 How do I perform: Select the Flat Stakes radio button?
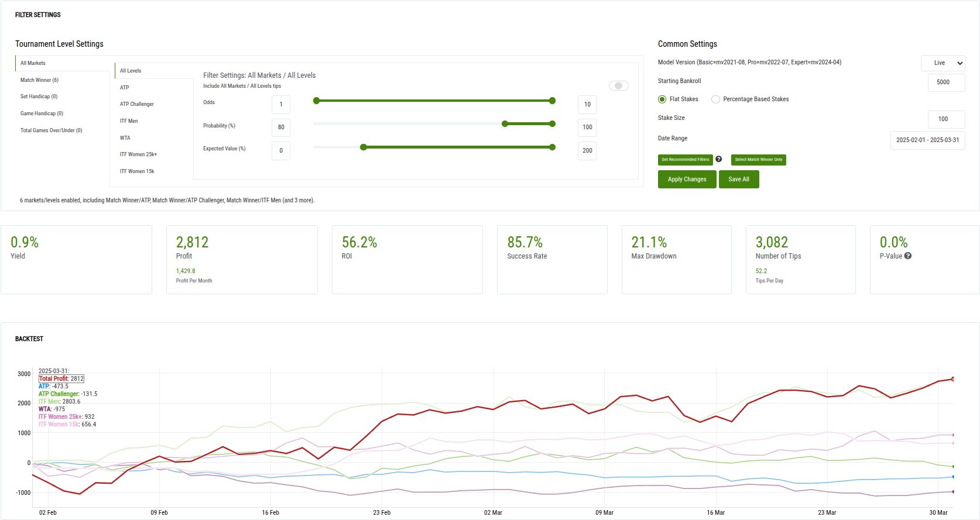662,99
